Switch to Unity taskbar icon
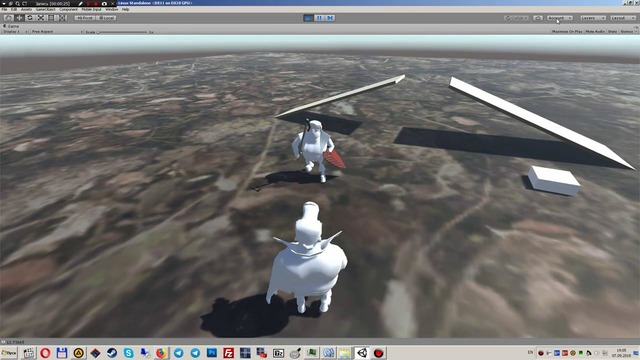 pos(362,353)
